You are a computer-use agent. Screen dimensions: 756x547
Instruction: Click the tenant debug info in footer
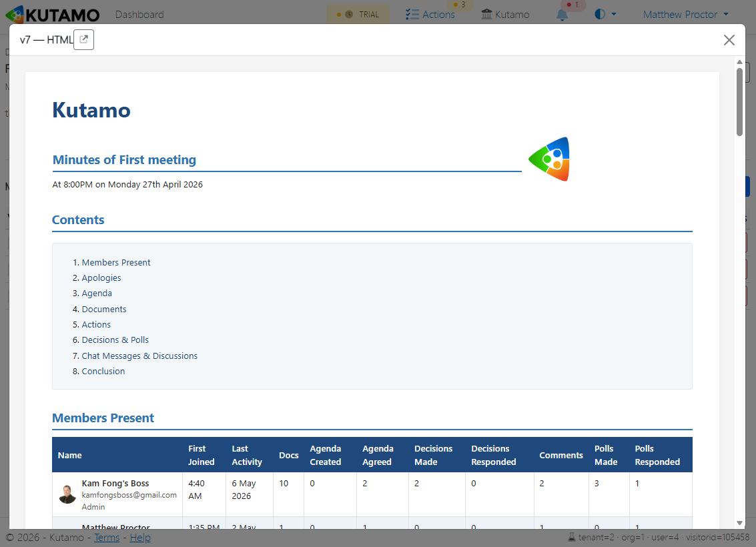tap(659, 537)
